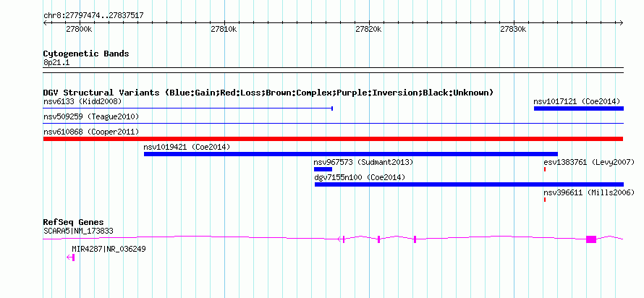Click the small nsv967573 blue bar
The height and width of the screenshot is (298, 644).
tap(323, 169)
